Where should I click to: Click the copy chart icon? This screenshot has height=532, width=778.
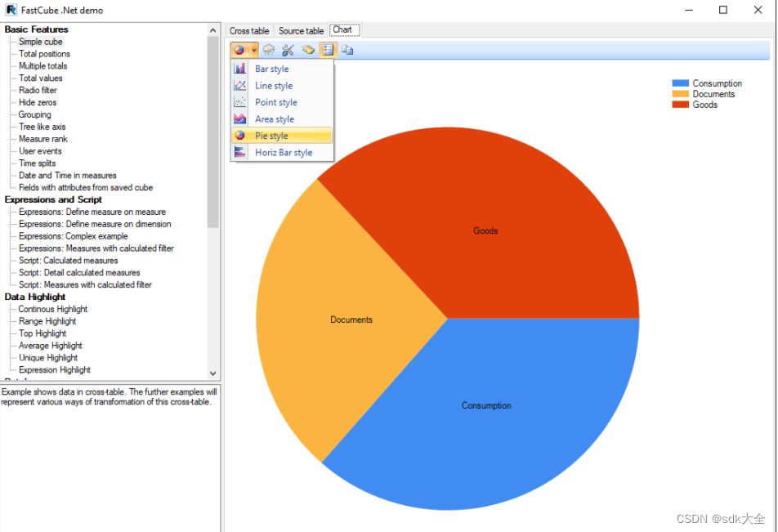point(347,50)
